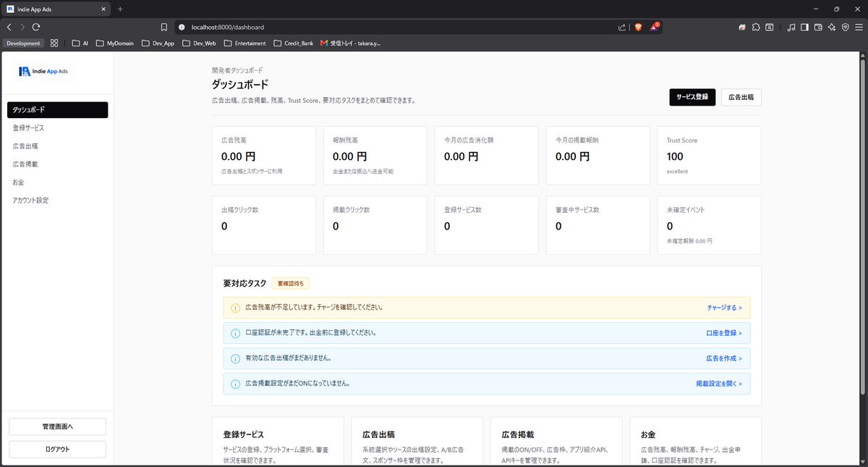Click the チャージする > link
The height and width of the screenshot is (467, 868).
point(725,308)
